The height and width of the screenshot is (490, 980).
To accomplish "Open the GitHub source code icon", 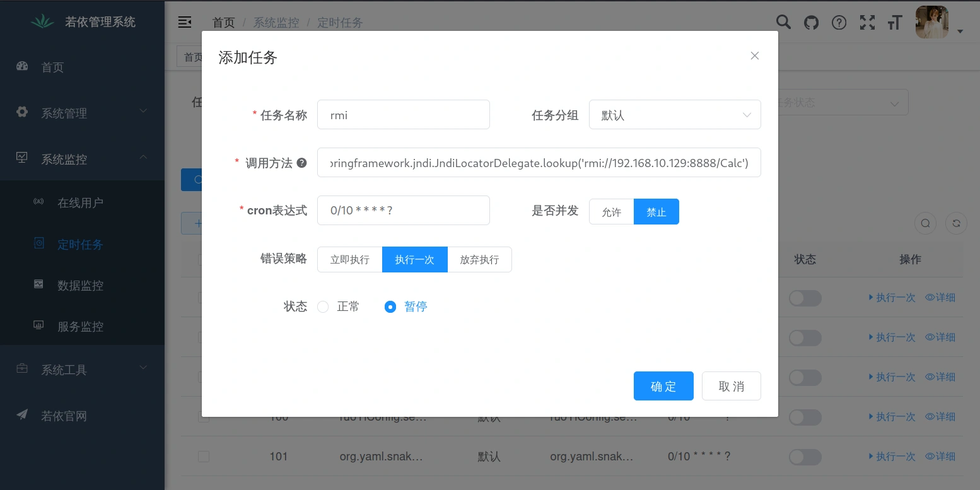I will pyautogui.click(x=811, y=23).
